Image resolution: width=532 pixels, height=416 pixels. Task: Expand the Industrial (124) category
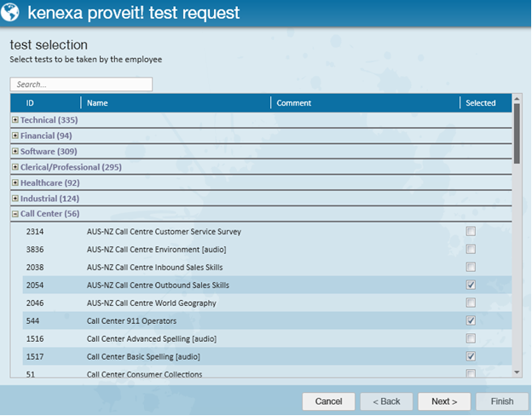click(15, 199)
